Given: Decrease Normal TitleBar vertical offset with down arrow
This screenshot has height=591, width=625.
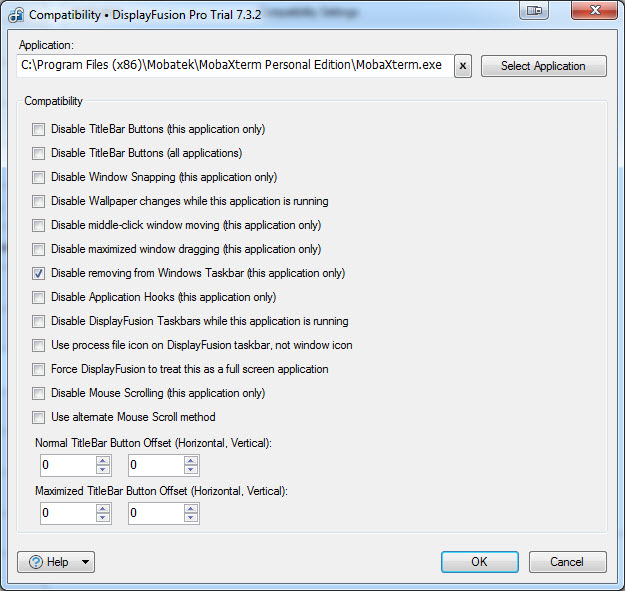Looking at the screenshot, I should pos(190,470).
